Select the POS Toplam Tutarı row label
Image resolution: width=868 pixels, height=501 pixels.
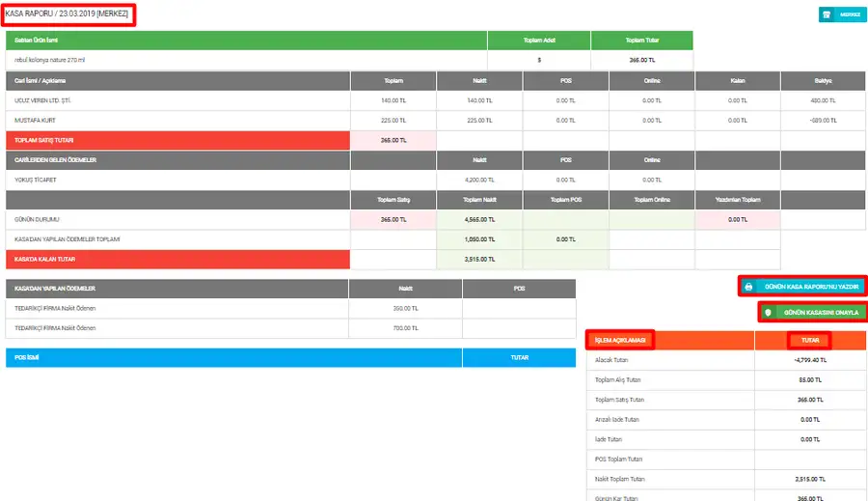pos(618,459)
